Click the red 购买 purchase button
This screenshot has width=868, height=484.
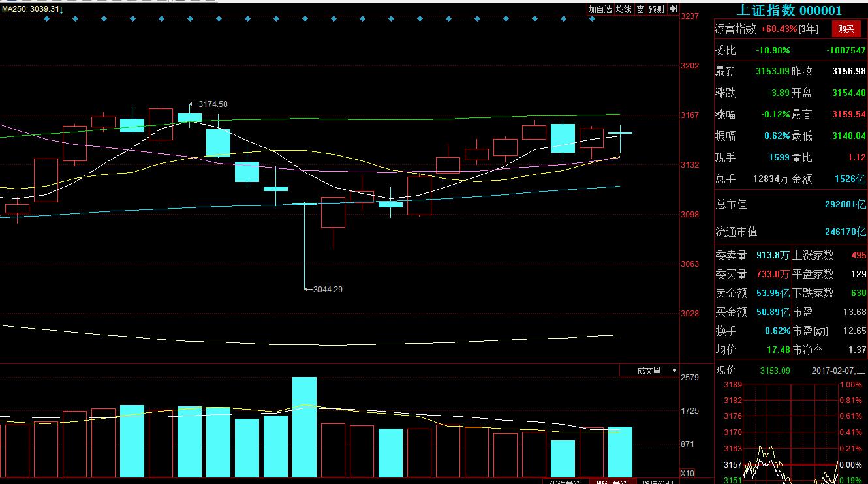[x=846, y=29]
